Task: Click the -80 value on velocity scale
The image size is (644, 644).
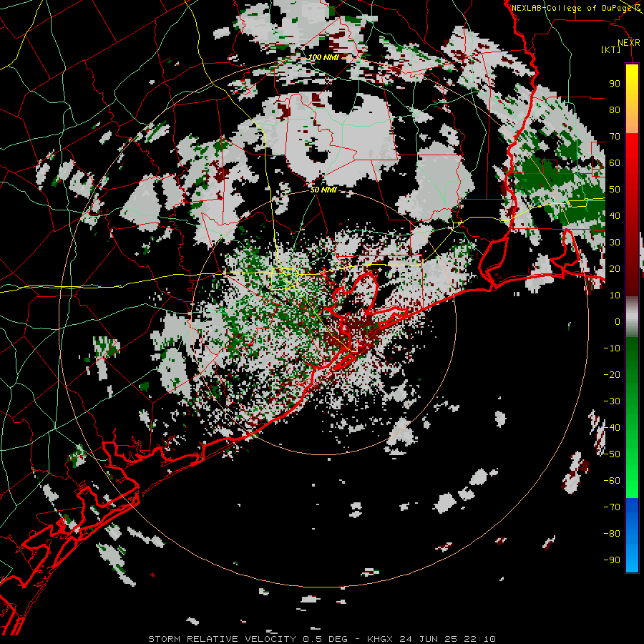Action: [612, 534]
